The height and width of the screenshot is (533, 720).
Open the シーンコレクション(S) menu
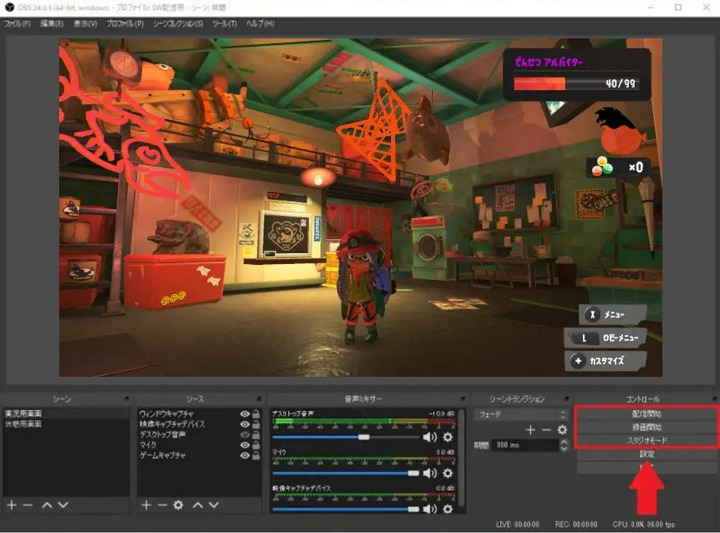tap(178, 24)
